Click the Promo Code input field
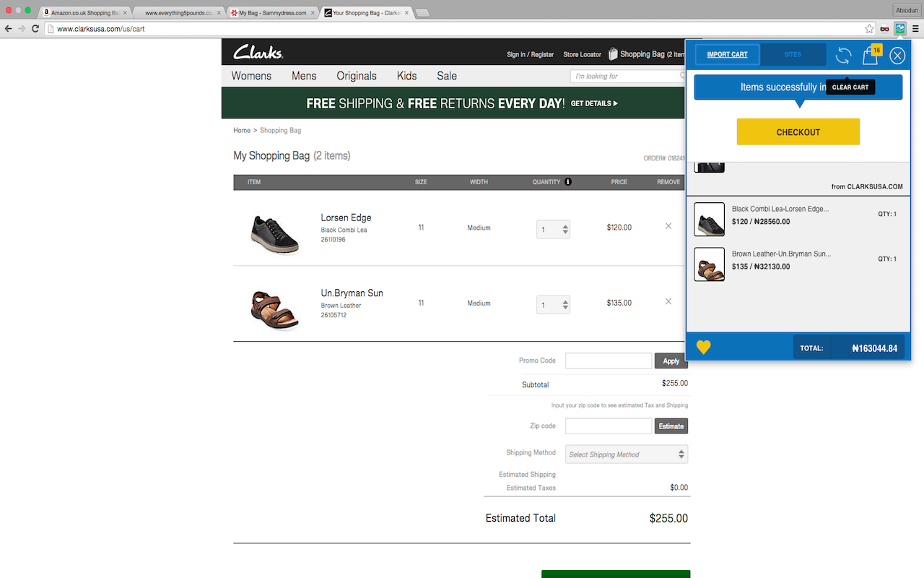924x578 pixels. [x=609, y=361]
